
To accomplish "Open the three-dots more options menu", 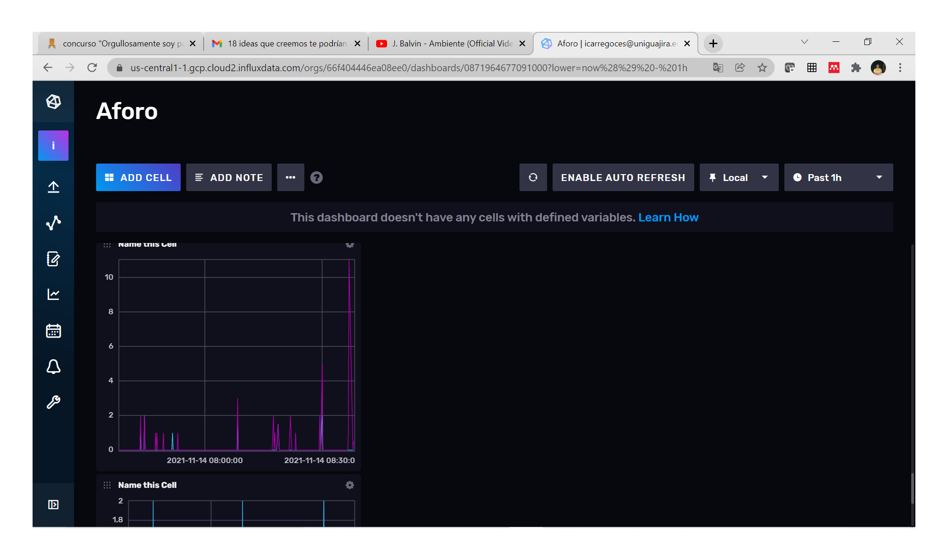I will (x=291, y=177).
